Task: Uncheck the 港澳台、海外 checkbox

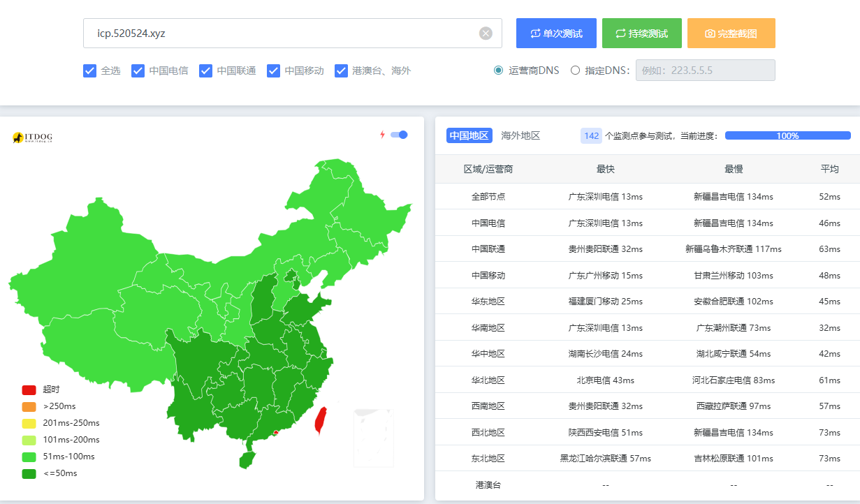Action: click(341, 71)
